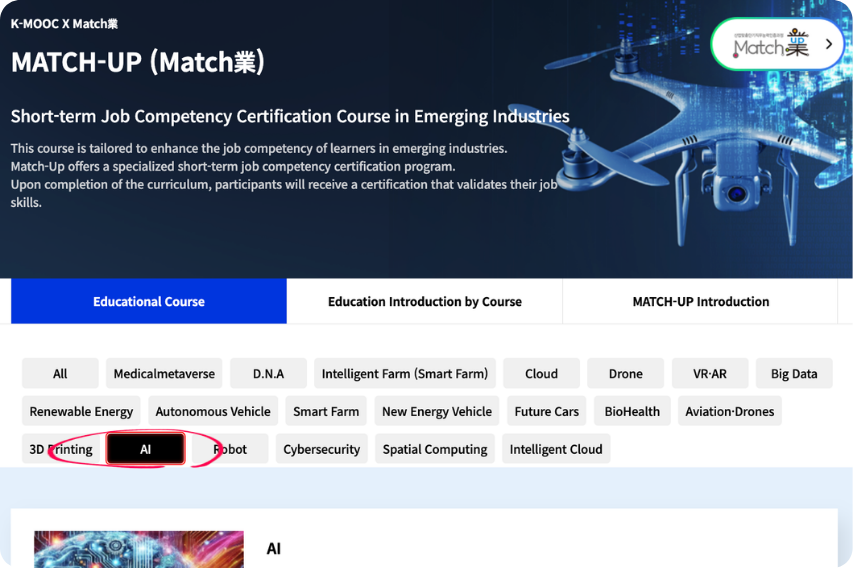Viewport: 853px width, 569px height.
Task: Select the VR·AR category
Action: [x=710, y=374]
